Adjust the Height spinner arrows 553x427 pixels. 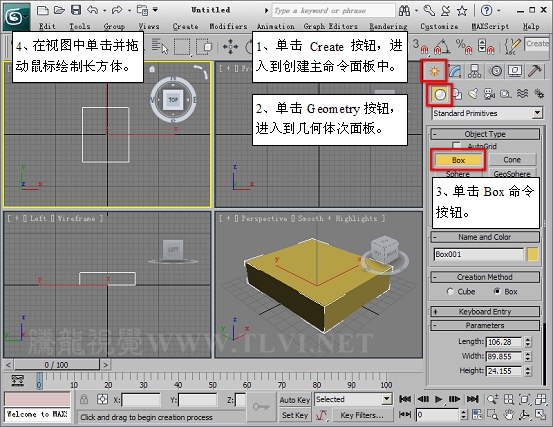pyautogui.click(x=528, y=371)
